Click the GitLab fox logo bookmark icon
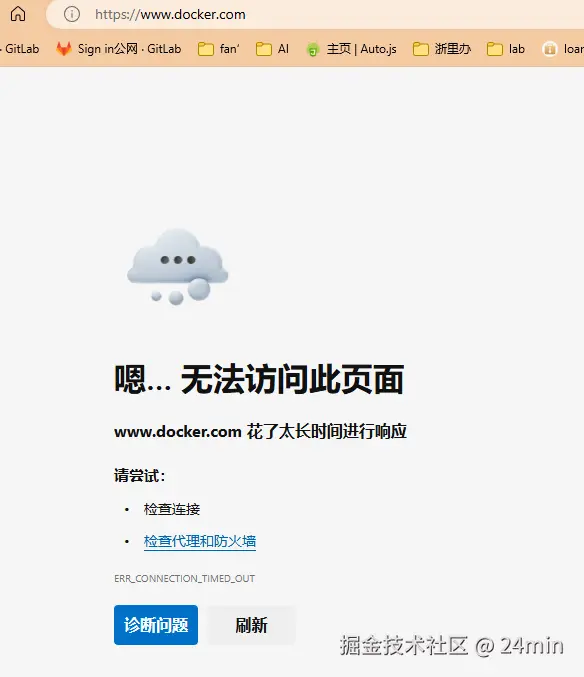 click(x=64, y=49)
